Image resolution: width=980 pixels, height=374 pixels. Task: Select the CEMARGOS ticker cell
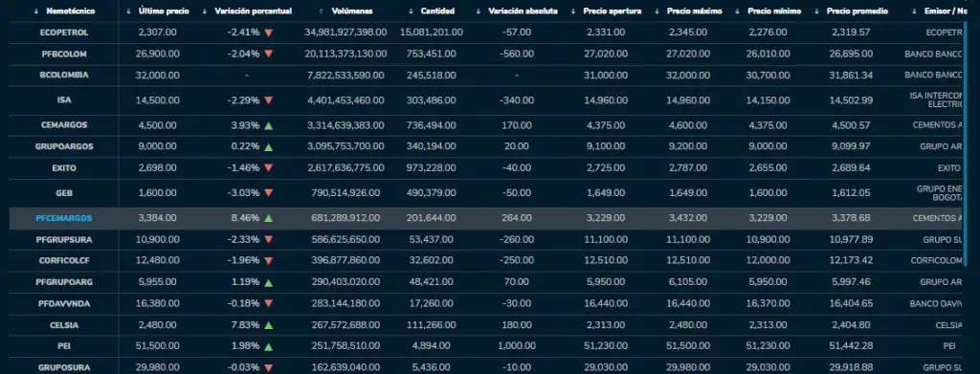64,125
